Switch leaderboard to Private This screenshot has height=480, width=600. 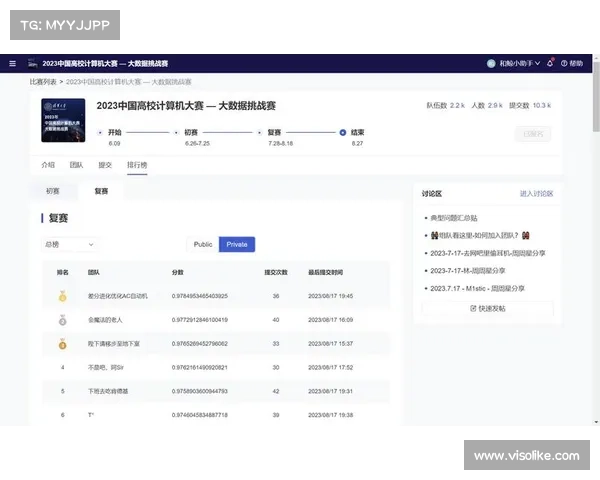(237, 244)
